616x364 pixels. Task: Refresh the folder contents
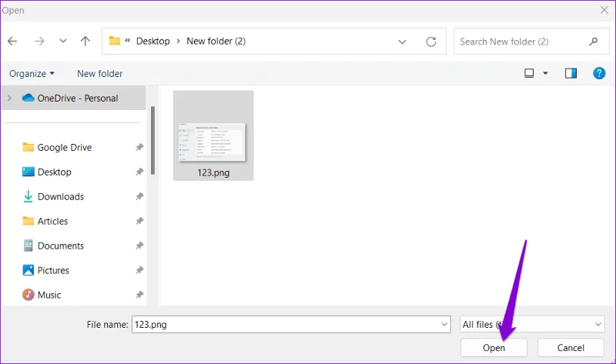click(x=431, y=42)
